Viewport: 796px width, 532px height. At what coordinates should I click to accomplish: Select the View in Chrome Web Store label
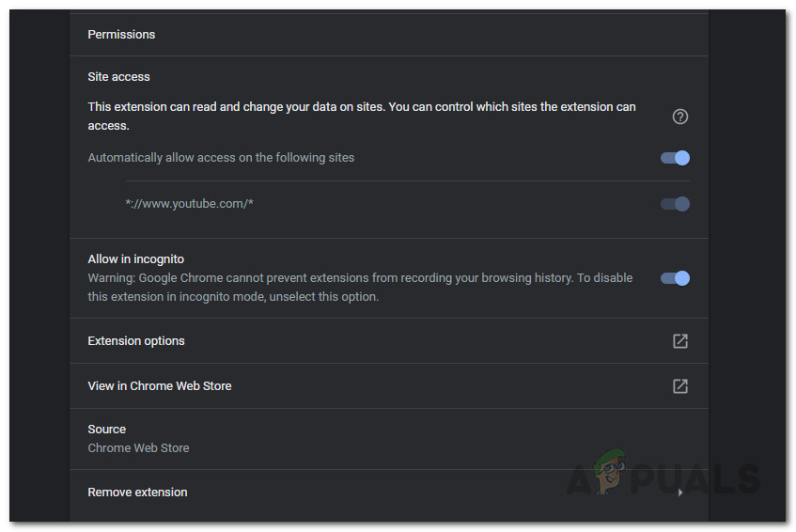click(160, 386)
